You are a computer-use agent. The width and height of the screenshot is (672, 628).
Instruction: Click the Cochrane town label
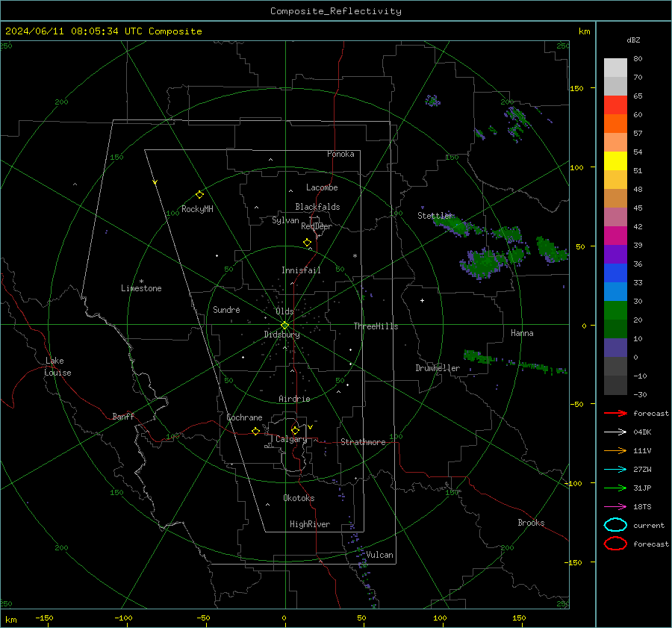[244, 417]
